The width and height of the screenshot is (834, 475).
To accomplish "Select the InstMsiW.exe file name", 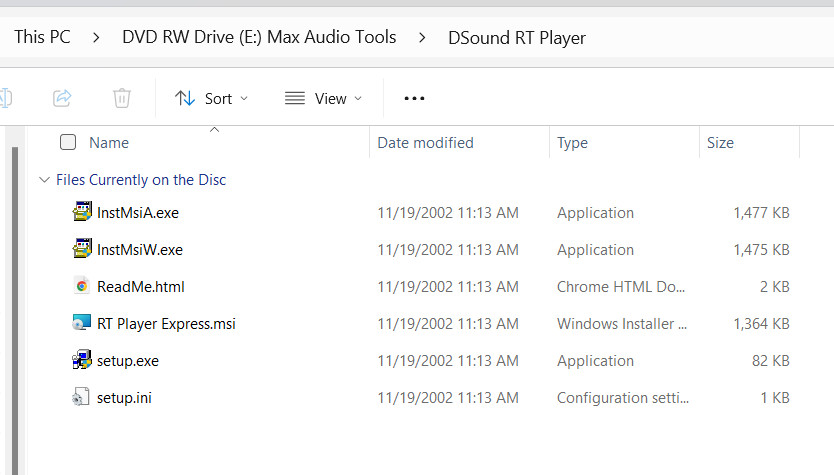I will click(140, 250).
